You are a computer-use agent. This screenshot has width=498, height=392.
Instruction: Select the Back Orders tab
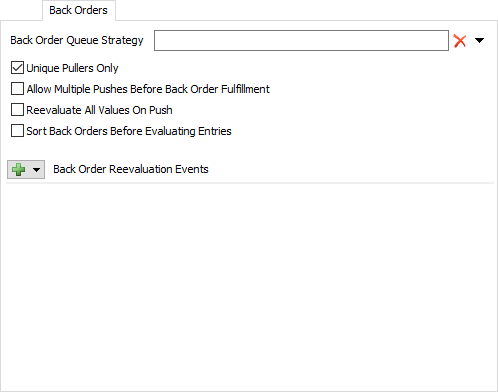click(x=79, y=10)
